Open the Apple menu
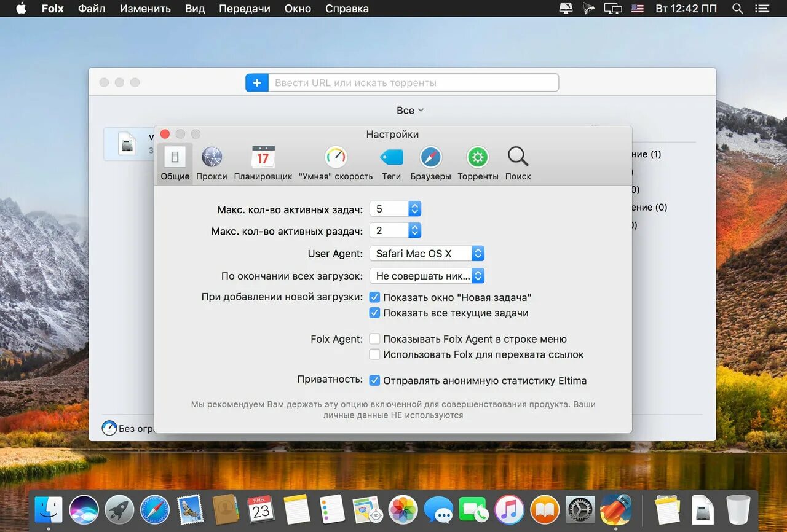This screenshot has width=787, height=532. click(21, 9)
